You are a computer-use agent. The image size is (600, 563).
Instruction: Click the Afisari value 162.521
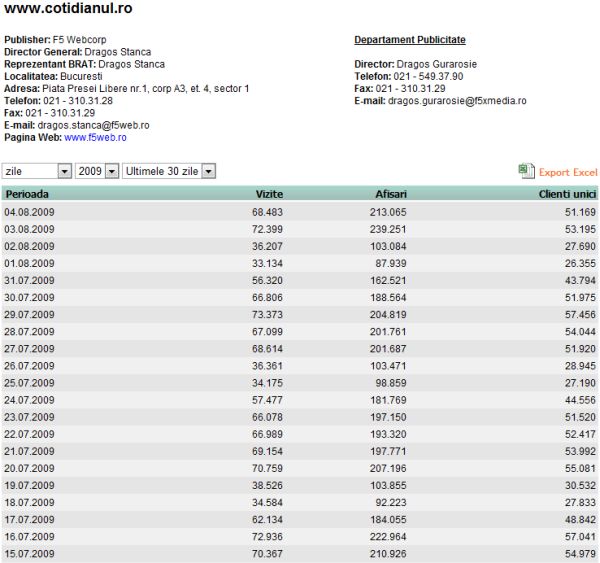tap(388, 280)
